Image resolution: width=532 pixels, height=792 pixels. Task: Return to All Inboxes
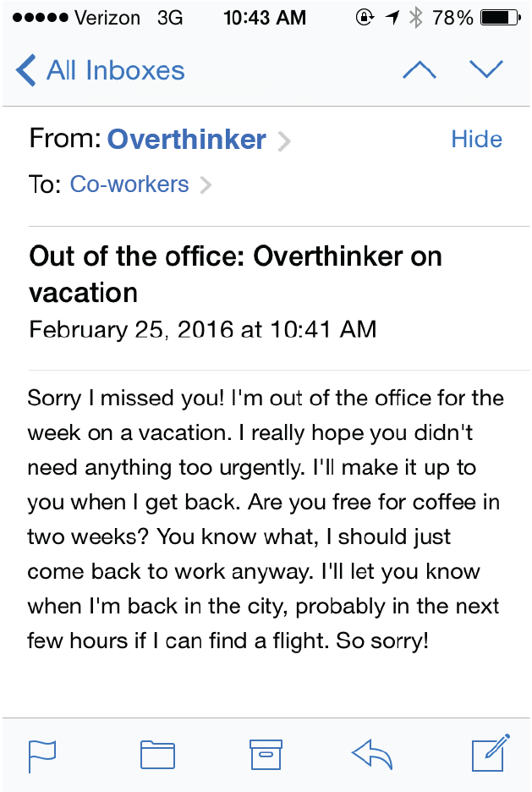click(x=116, y=70)
